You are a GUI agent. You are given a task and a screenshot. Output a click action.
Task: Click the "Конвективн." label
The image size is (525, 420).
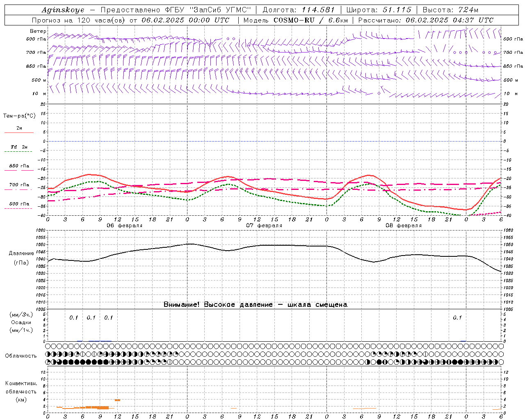pyautogui.click(x=21, y=383)
